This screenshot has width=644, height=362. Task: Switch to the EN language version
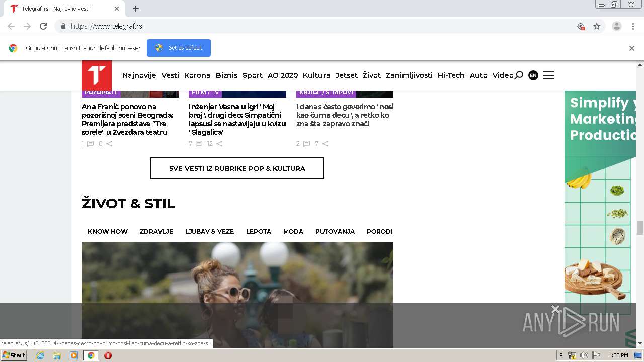[533, 75]
